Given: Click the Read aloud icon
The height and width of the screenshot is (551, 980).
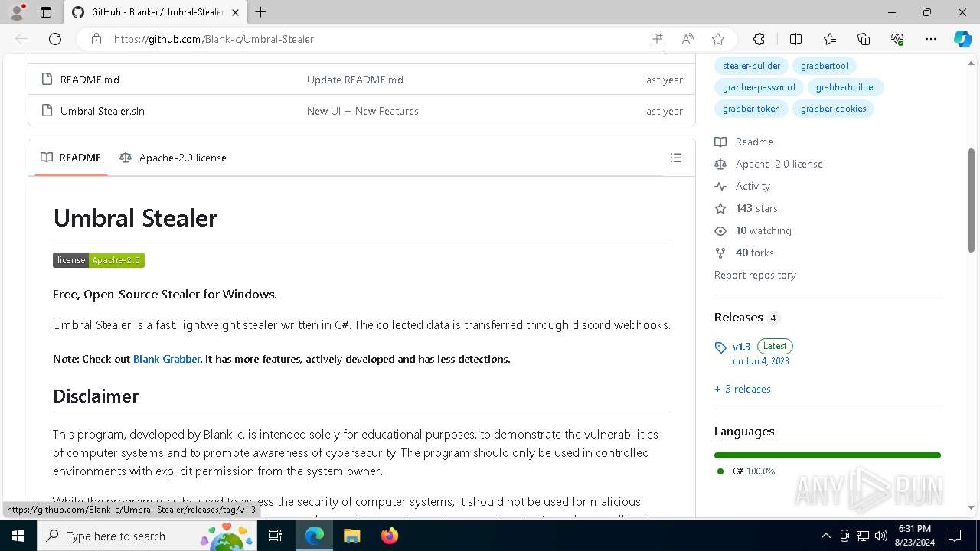Looking at the screenshot, I should [x=687, y=39].
